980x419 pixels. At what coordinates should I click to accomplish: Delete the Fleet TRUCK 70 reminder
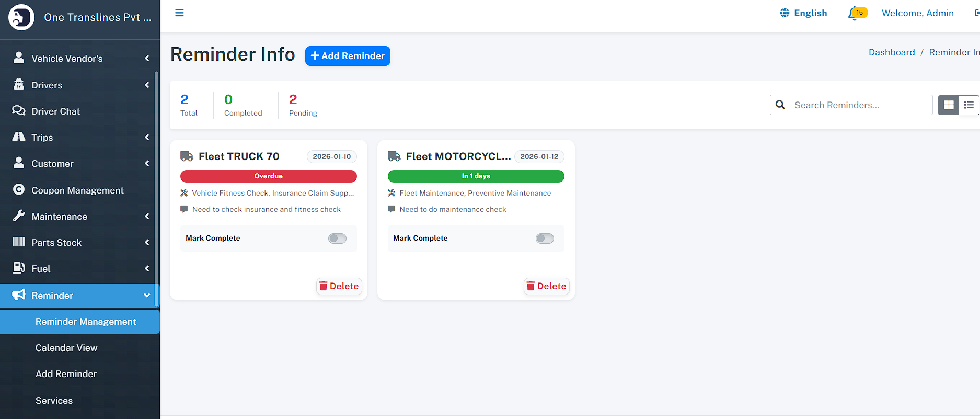coord(339,286)
